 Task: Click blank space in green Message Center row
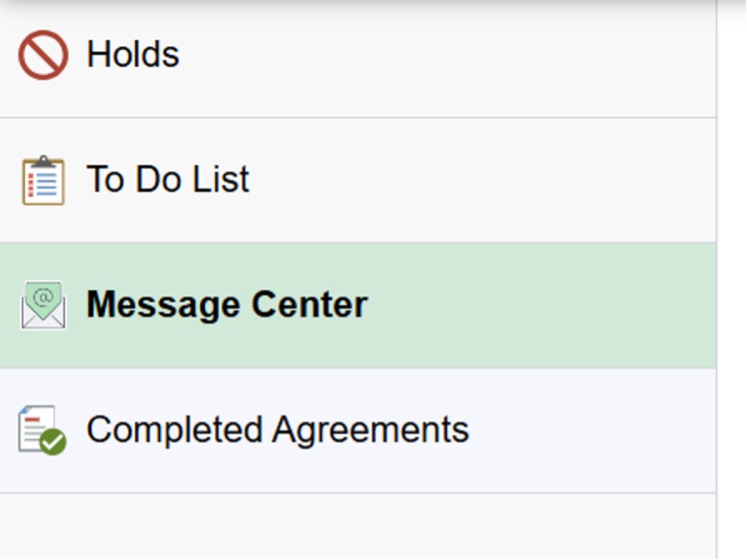tap(543, 305)
